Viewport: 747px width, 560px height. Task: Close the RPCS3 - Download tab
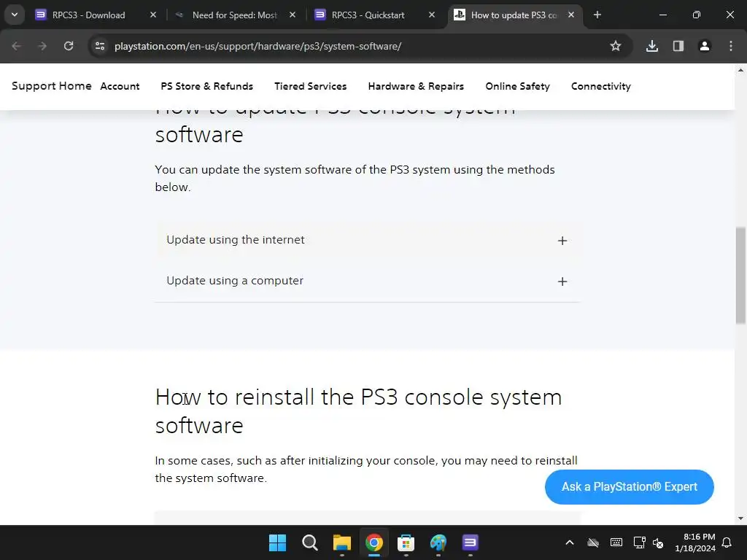coord(153,15)
